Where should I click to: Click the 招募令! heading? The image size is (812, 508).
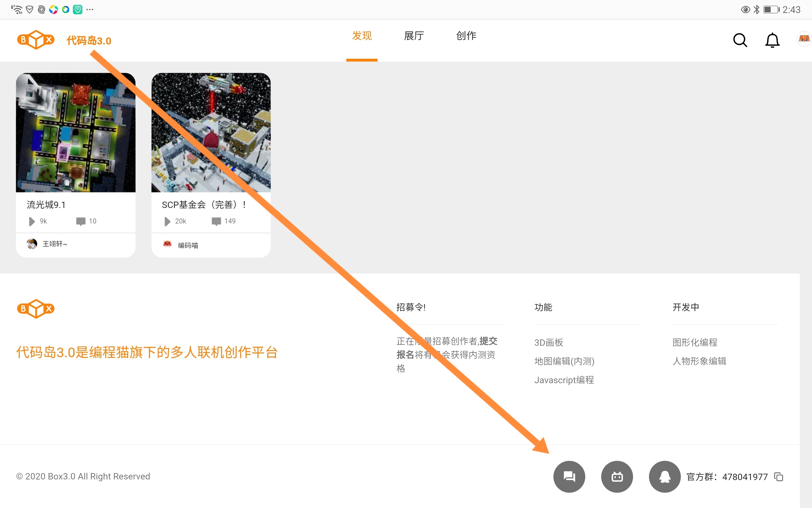411,307
